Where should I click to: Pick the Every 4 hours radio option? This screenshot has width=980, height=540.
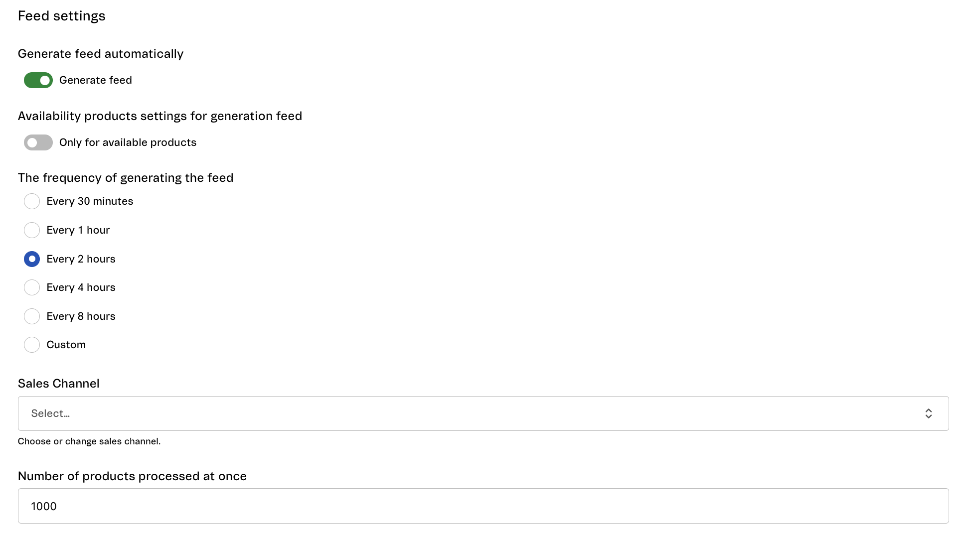click(x=32, y=287)
